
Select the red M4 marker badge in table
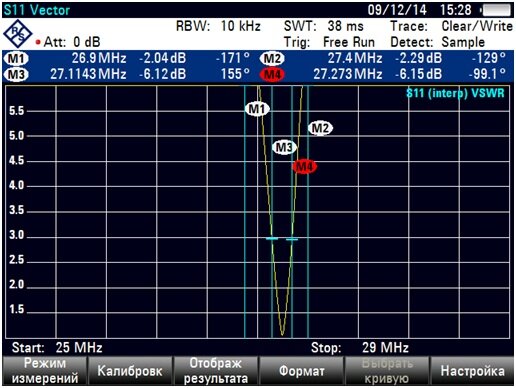pyautogui.click(x=272, y=74)
